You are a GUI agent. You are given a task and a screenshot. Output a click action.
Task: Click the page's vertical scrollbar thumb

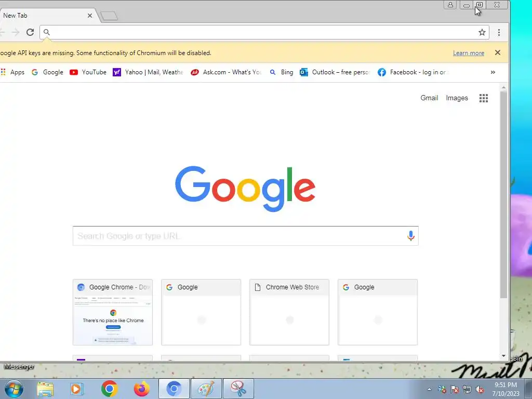pyautogui.click(x=503, y=195)
